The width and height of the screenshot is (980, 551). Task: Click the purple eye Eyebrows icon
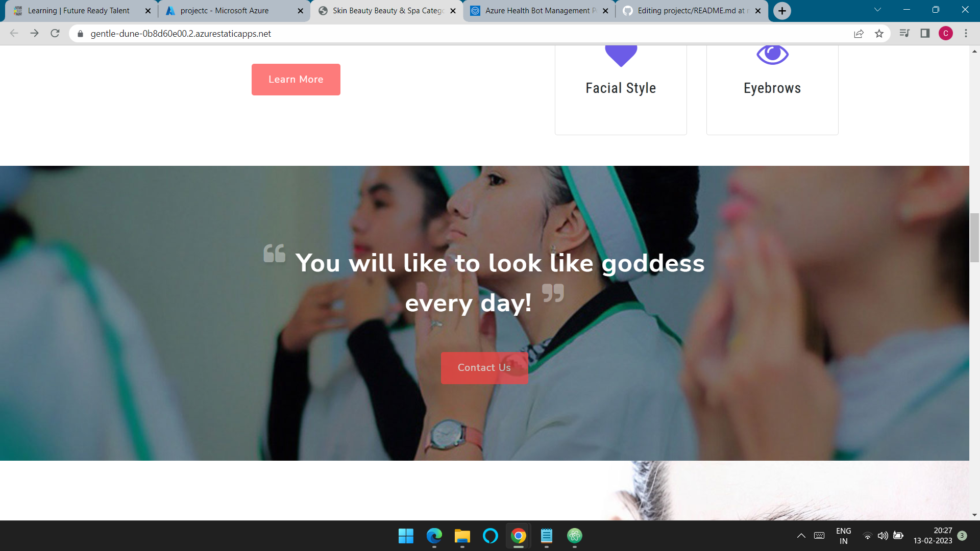coord(772,55)
